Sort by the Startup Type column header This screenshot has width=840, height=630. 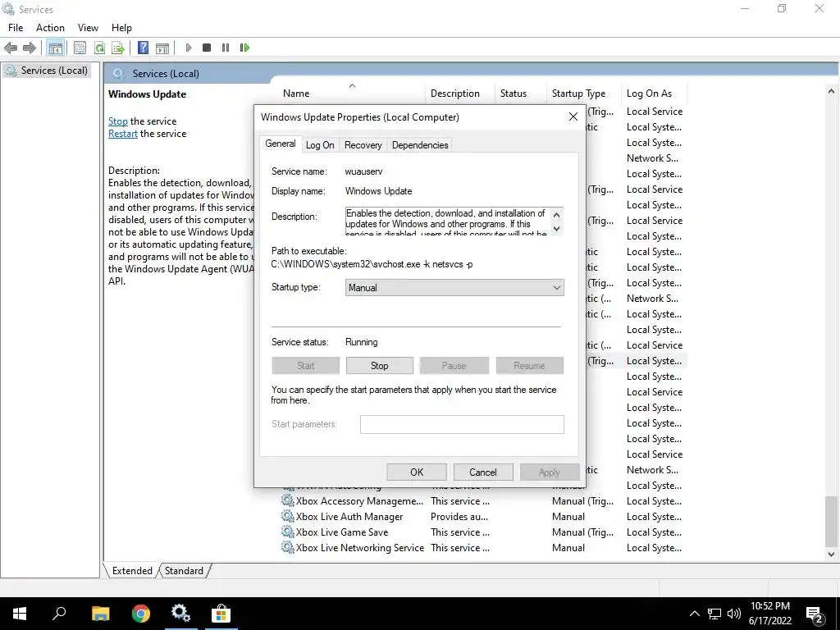click(583, 94)
